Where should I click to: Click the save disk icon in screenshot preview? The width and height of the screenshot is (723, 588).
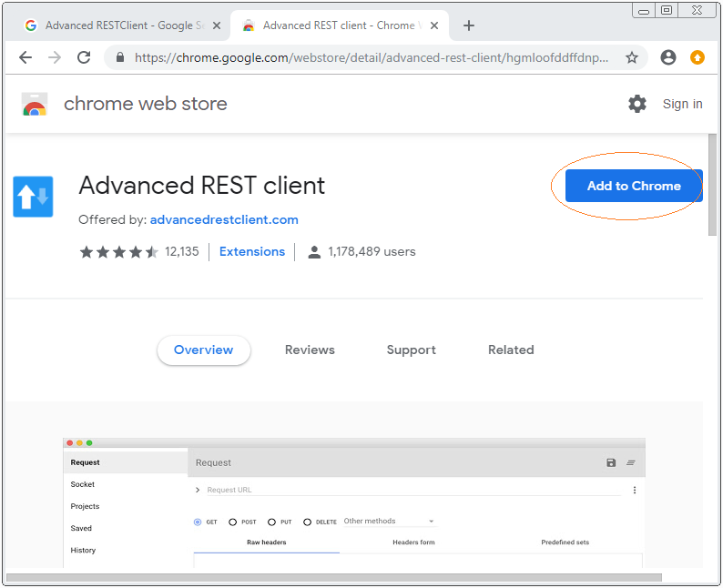611,462
